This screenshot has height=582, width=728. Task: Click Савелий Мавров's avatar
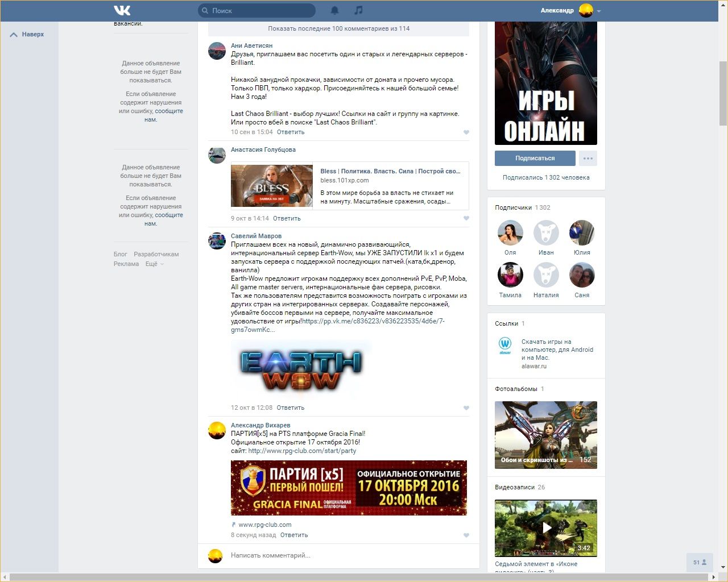[x=217, y=241]
